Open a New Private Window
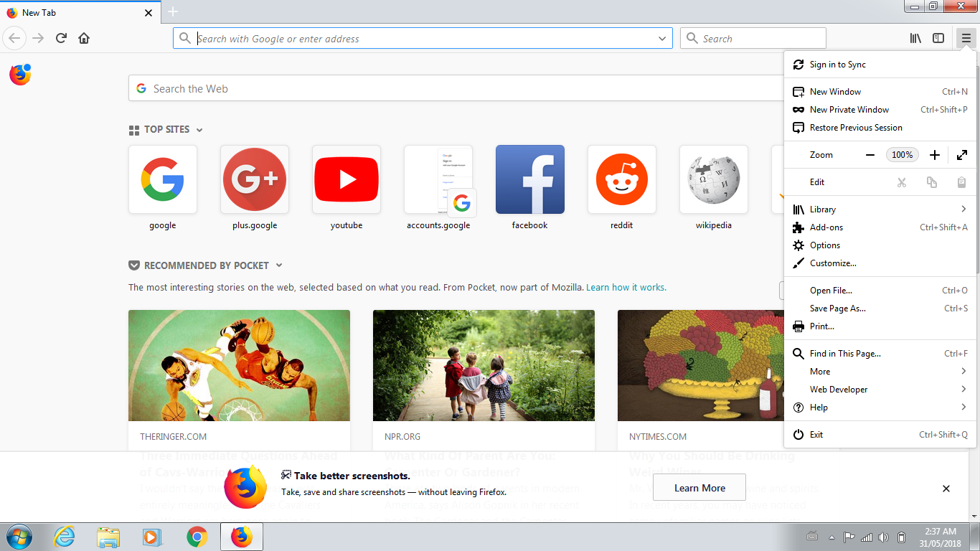Viewport: 980px width, 551px height. [x=880, y=110]
